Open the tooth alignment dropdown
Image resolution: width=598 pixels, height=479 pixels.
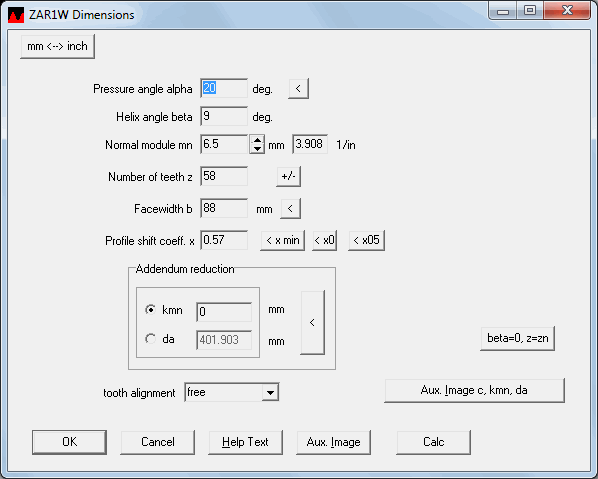pyautogui.click(x=270, y=392)
